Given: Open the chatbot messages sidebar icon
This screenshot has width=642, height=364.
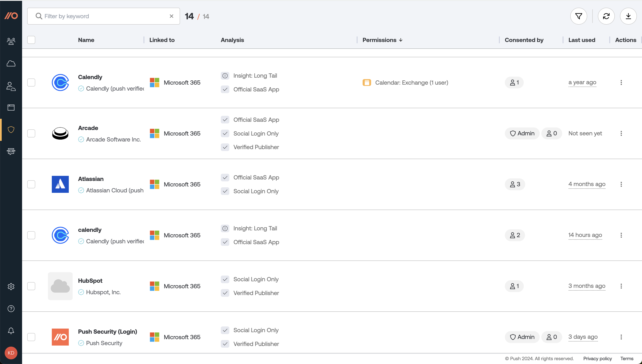Looking at the screenshot, I should [11, 151].
